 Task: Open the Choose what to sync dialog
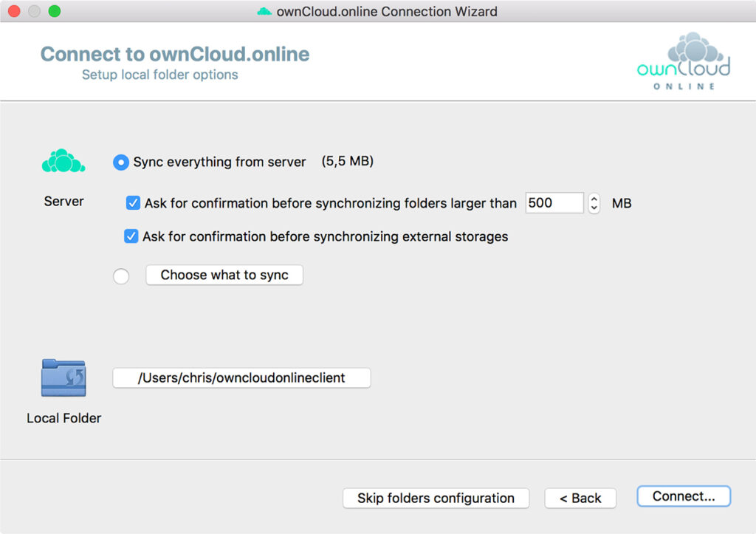(224, 275)
